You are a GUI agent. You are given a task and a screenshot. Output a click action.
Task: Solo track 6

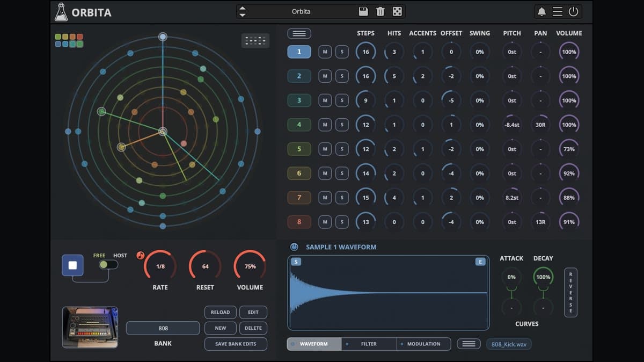tap(342, 173)
